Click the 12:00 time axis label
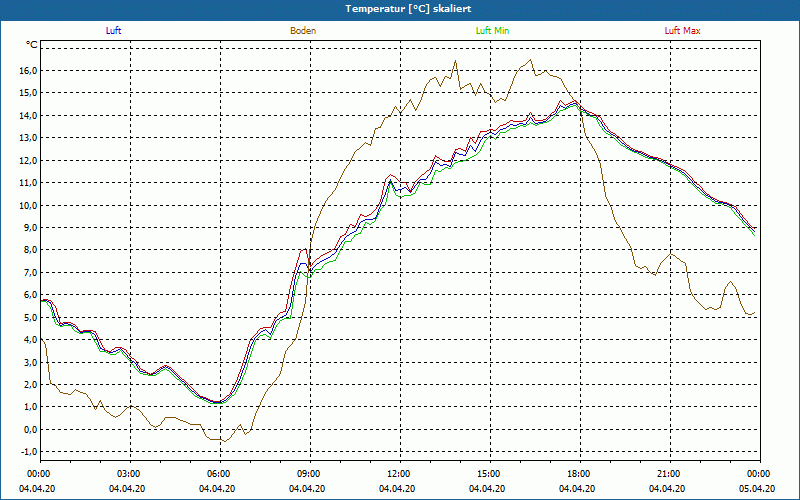This screenshot has width=800, height=500. (x=399, y=474)
